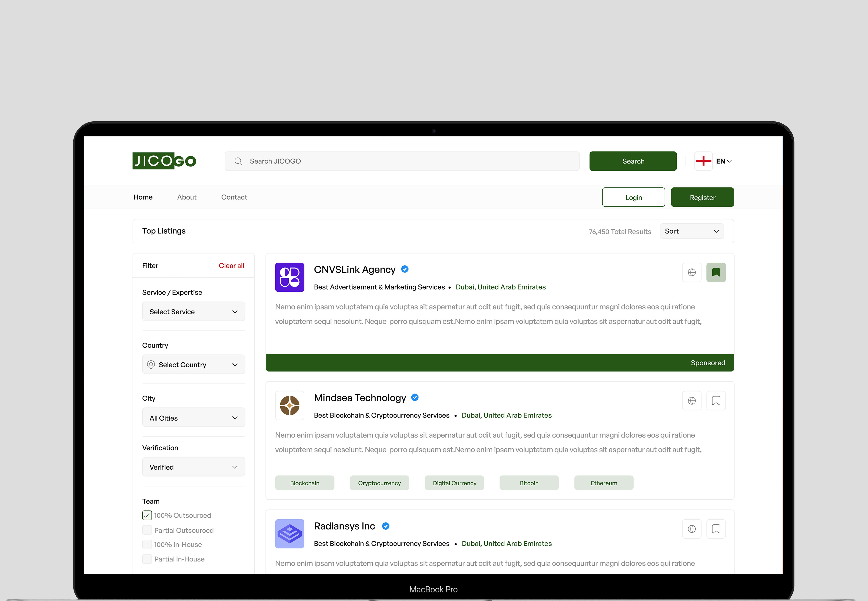Viewport: 868px width, 601px height.
Task: Click the bookmark icon on CNVSLink Agency
Action: pos(716,272)
